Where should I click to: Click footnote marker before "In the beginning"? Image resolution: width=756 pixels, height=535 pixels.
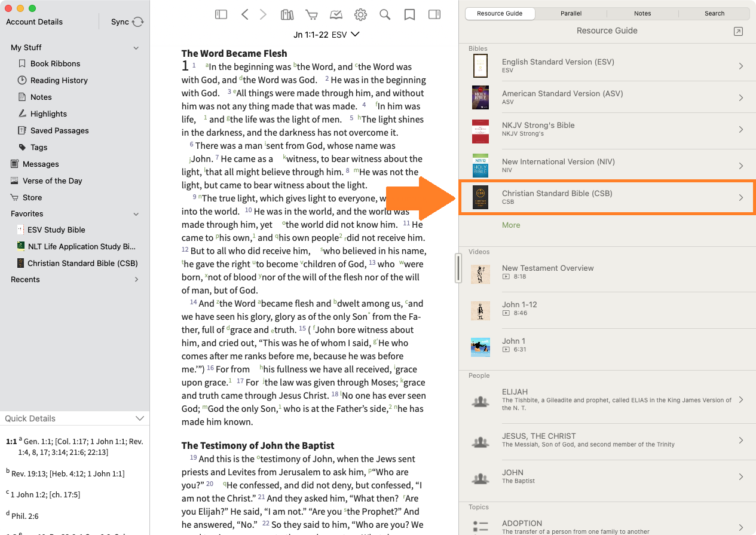[207, 64]
